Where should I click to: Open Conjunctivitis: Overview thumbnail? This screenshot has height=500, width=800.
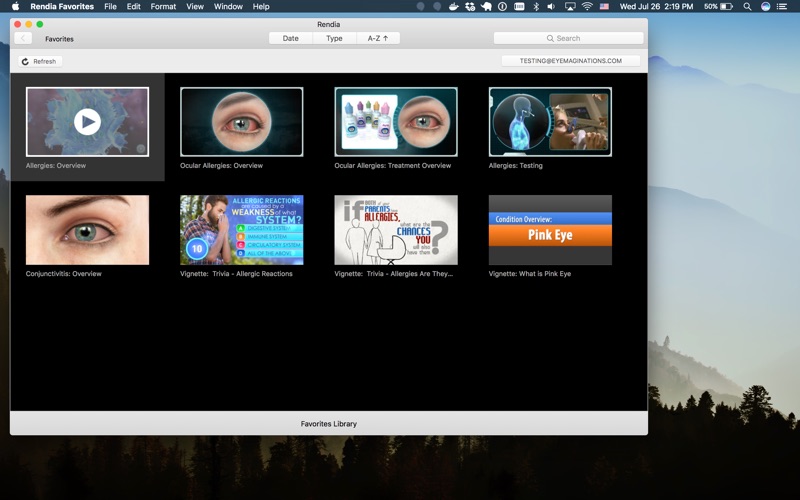(87, 230)
